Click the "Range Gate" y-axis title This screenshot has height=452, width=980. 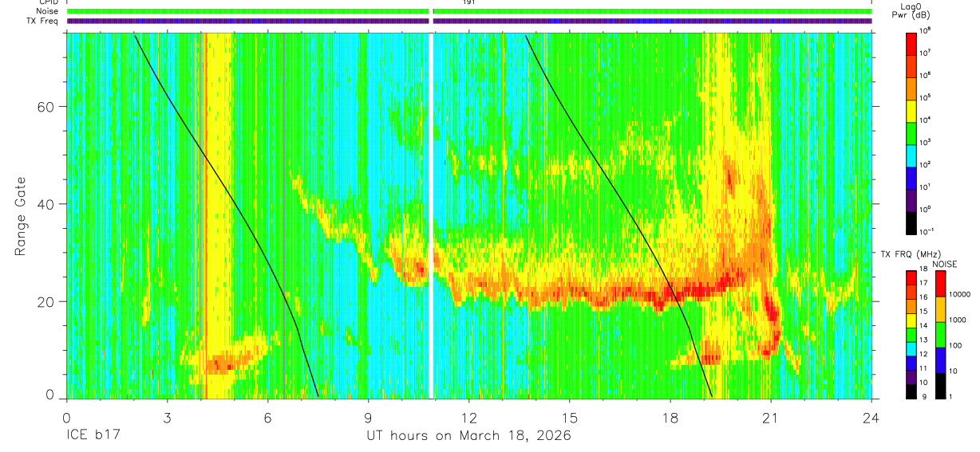click(x=20, y=216)
